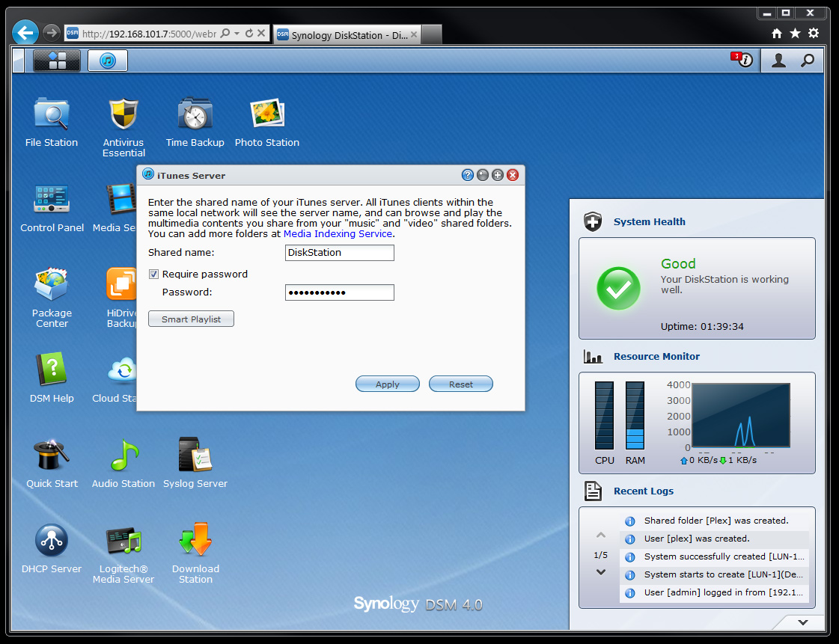Viewport: 839px width, 644px height.
Task: Reset iTunes Server settings
Action: (x=461, y=384)
